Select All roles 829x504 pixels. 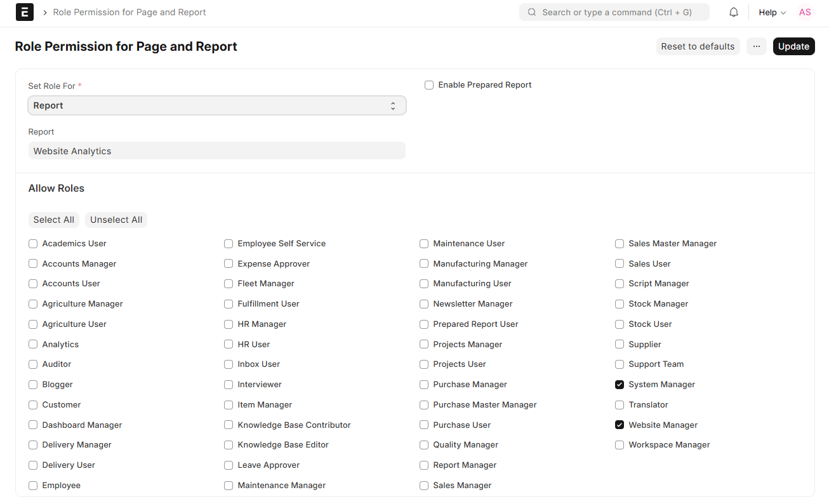pyautogui.click(x=53, y=219)
